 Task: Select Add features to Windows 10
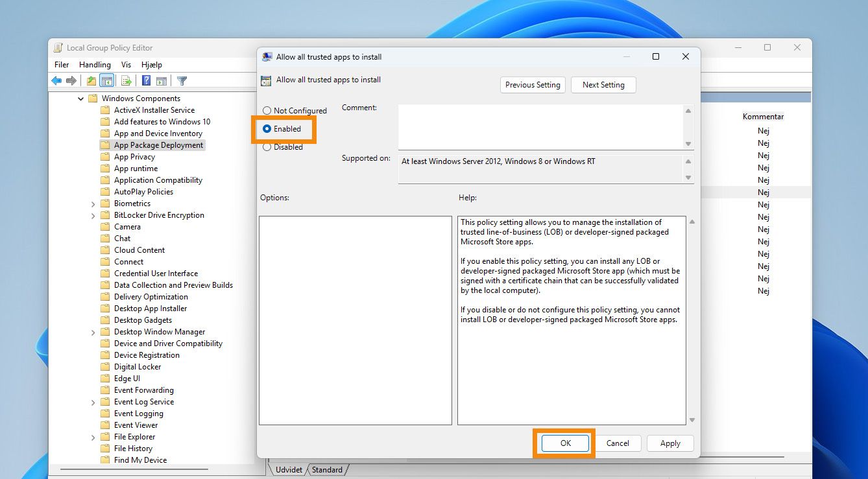[x=162, y=122]
